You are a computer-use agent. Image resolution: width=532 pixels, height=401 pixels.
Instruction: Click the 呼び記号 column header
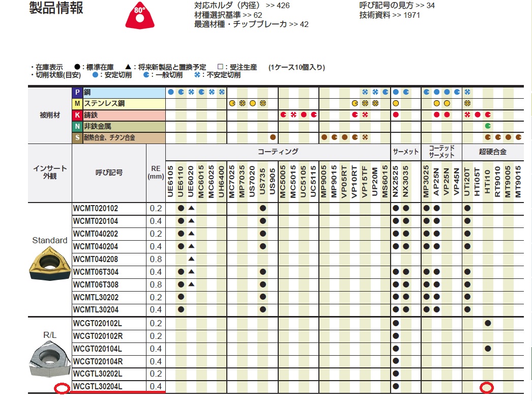coord(109,173)
